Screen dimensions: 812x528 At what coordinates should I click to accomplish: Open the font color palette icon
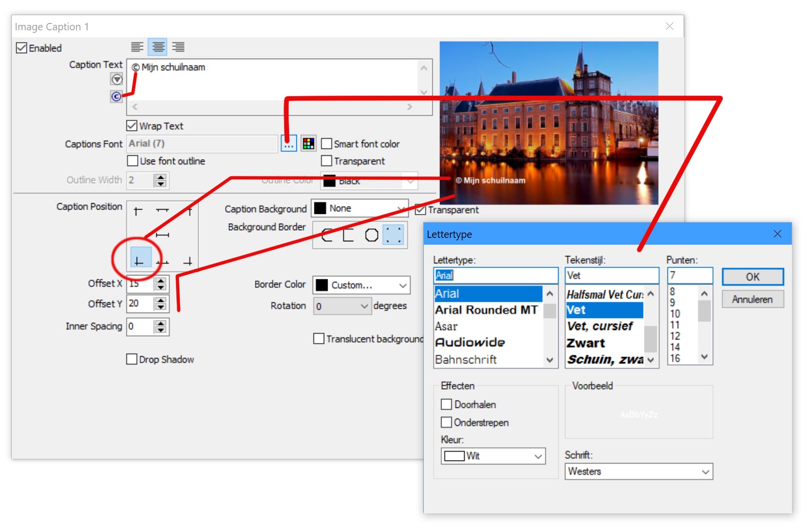[x=309, y=144]
